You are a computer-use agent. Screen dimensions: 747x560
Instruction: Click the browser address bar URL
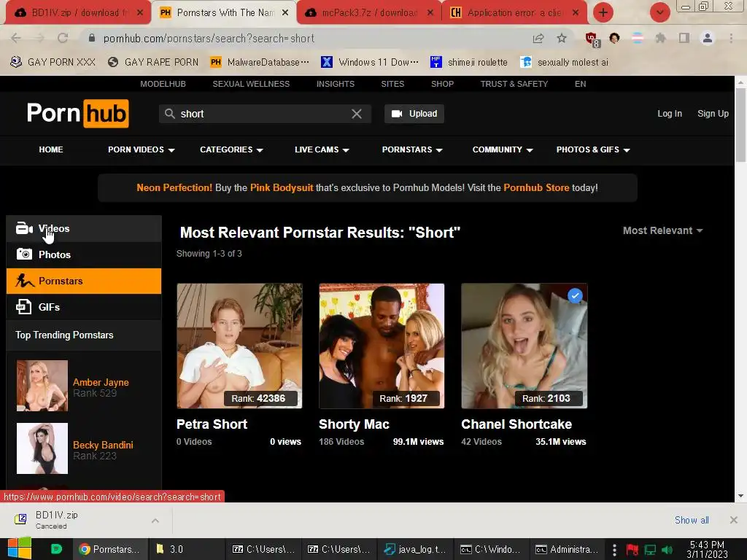pyautogui.click(x=209, y=38)
